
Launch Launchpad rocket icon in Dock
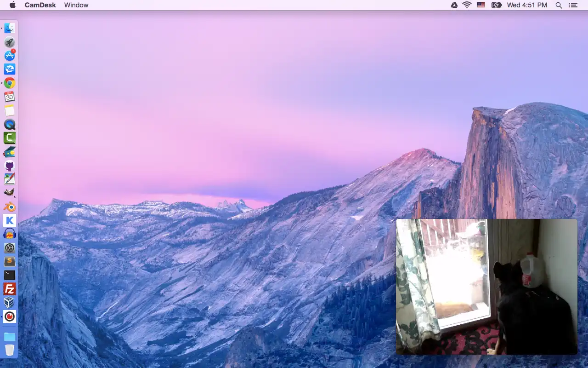[10, 42]
